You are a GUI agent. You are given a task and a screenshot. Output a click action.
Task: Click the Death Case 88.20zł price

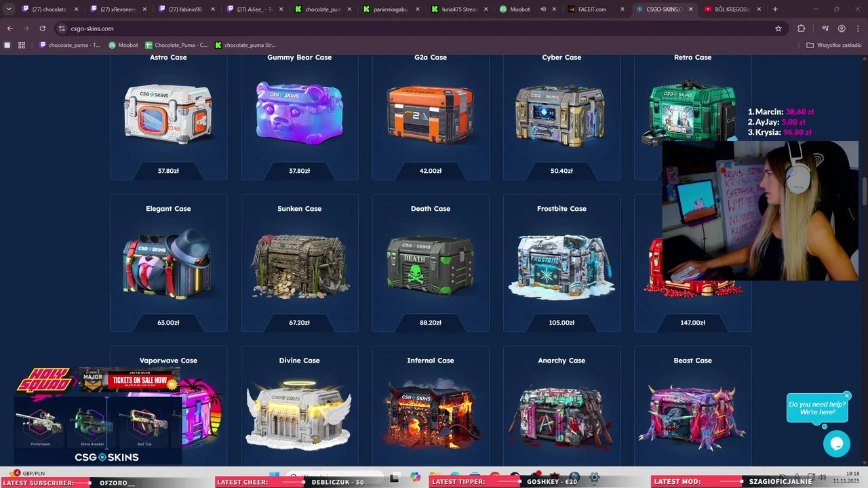click(431, 323)
